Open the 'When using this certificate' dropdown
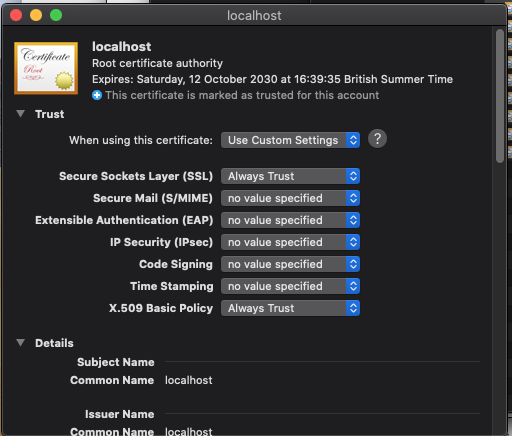The width and height of the screenshot is (512, 436). pos(290,140)
